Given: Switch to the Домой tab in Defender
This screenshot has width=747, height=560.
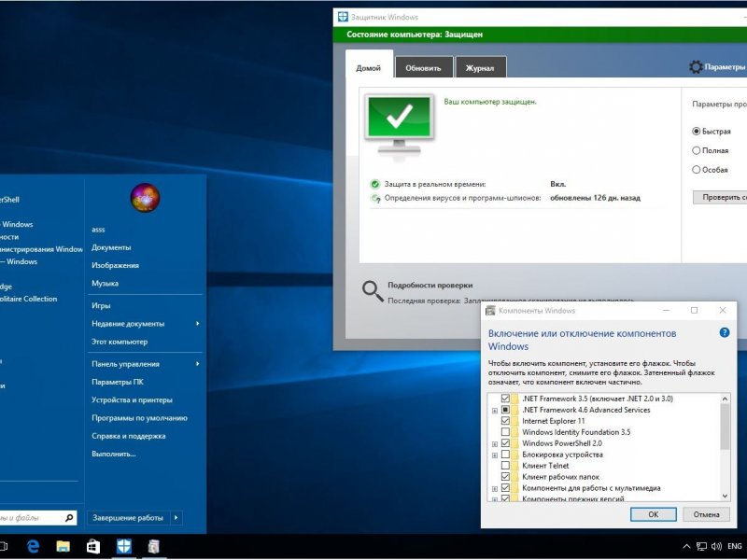Looking at the screenshot, I should point(369,67).
